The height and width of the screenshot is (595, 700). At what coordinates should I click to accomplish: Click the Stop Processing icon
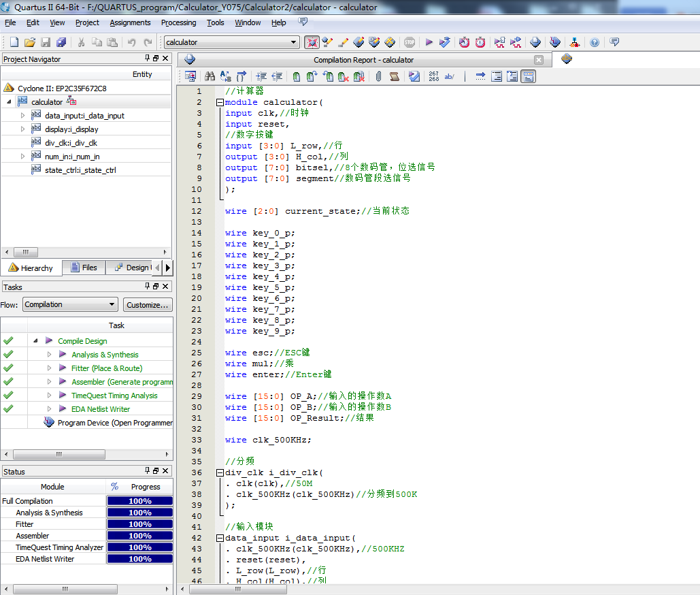click(410, 42)
